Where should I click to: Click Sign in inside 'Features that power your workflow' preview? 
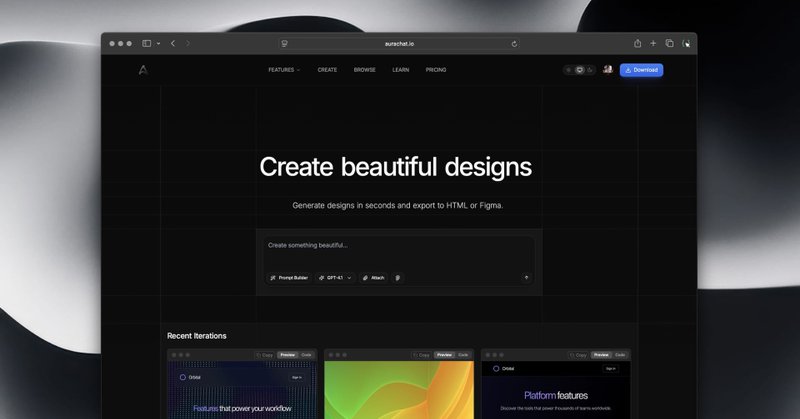(x=296, y=378)
